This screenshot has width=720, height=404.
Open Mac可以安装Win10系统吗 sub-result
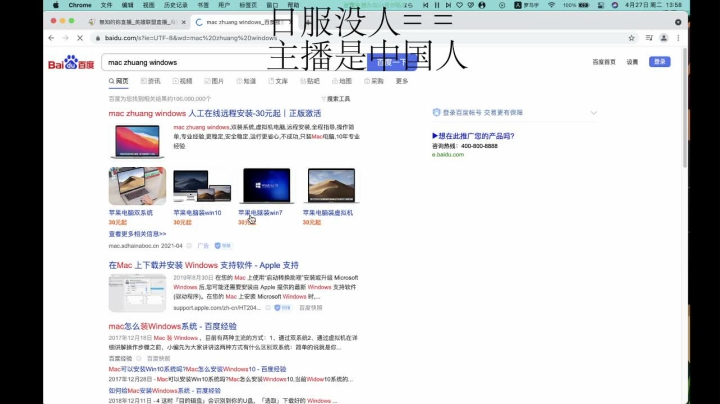pos(197,369)
